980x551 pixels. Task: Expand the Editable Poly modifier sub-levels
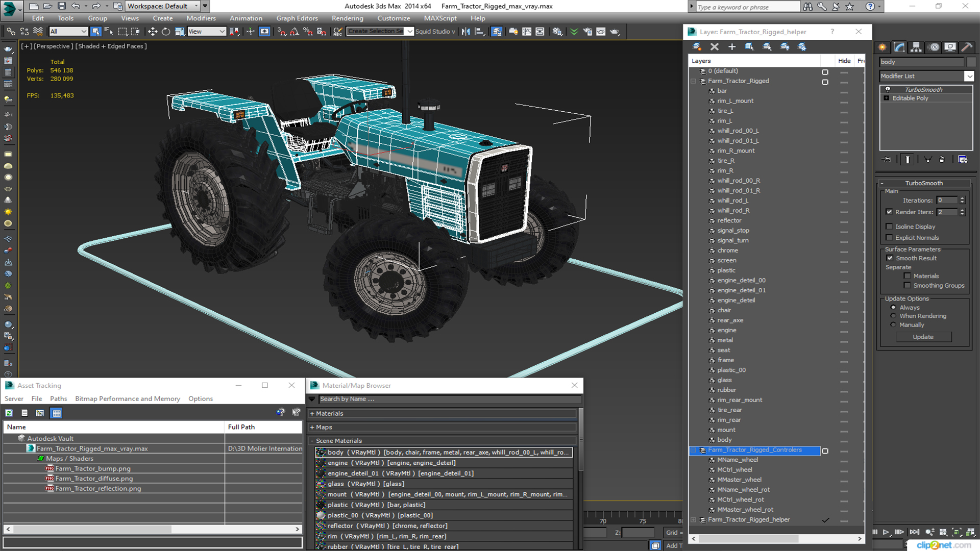tap(887, 98)
